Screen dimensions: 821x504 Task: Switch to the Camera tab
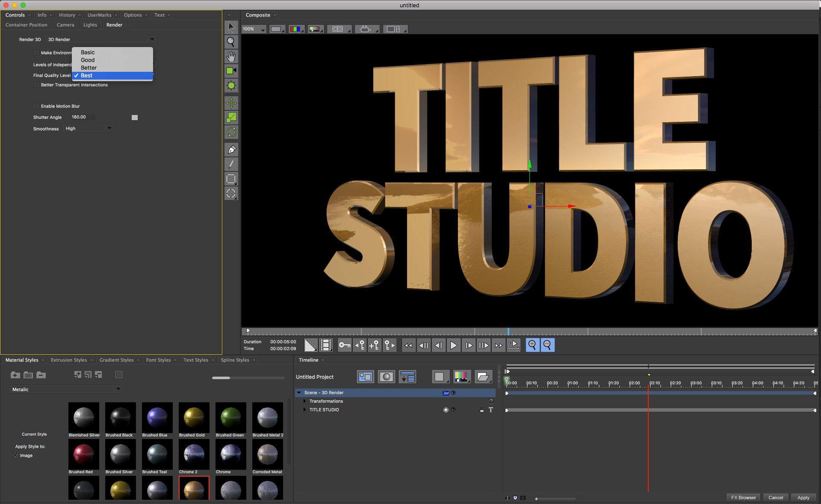click(x=65, y=24)
